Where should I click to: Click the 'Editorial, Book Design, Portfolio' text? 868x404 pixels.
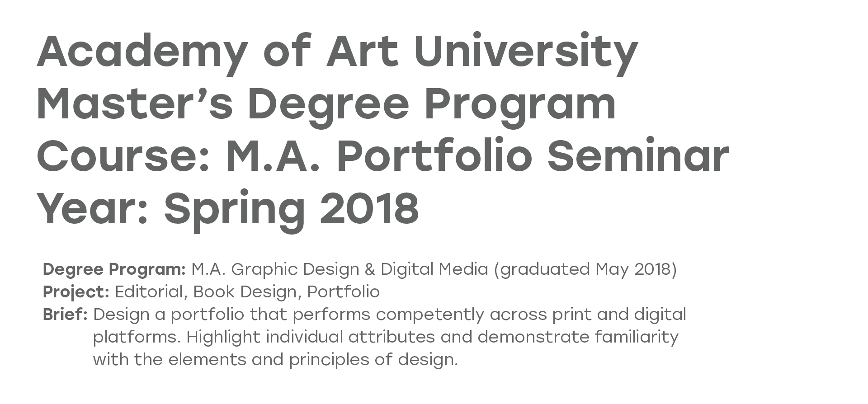click(x=247, y=292)
